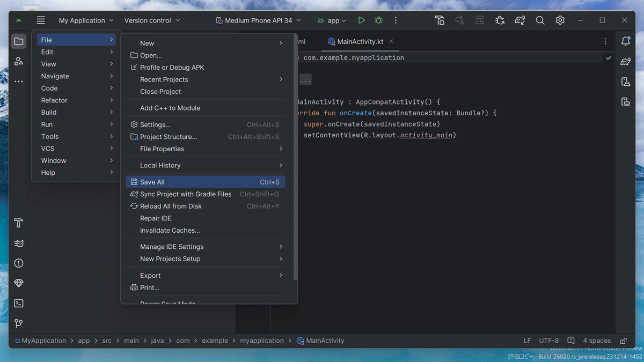
Task: Open the Running Devices icon in right sidebar
Action: pos(625,101)
